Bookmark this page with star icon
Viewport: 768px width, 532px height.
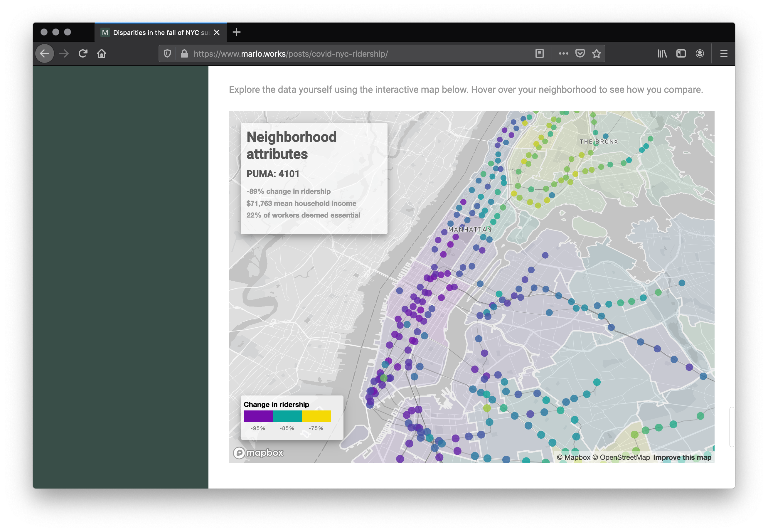(596, 54)
